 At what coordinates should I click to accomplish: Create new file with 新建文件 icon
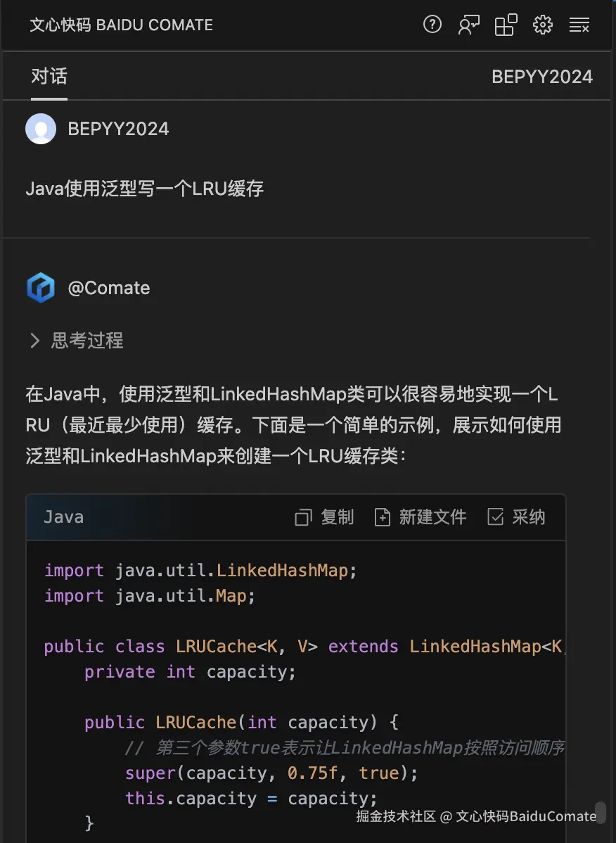coord(382,518)
